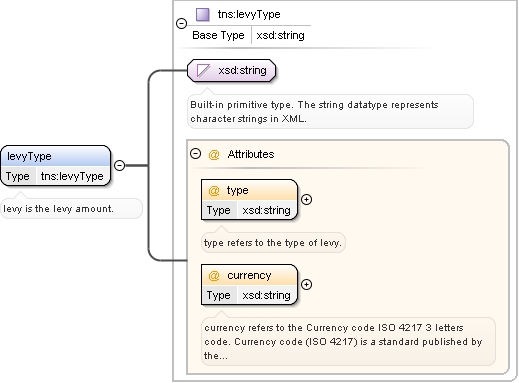This screenshot has width=519, height=383.
Task: Click xsd:string type value of currency attribute
Action: tap(266, 295)
